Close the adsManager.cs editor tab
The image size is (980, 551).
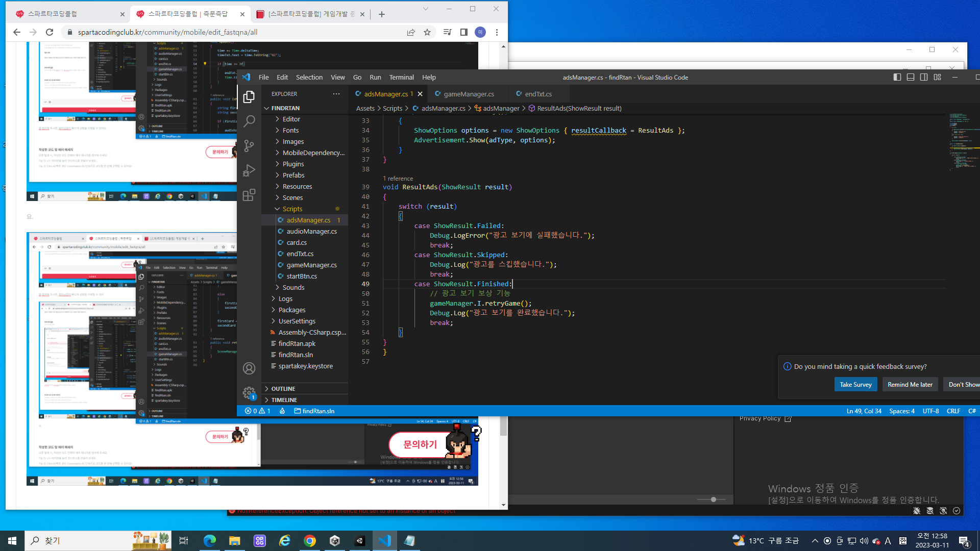point(420,94)
